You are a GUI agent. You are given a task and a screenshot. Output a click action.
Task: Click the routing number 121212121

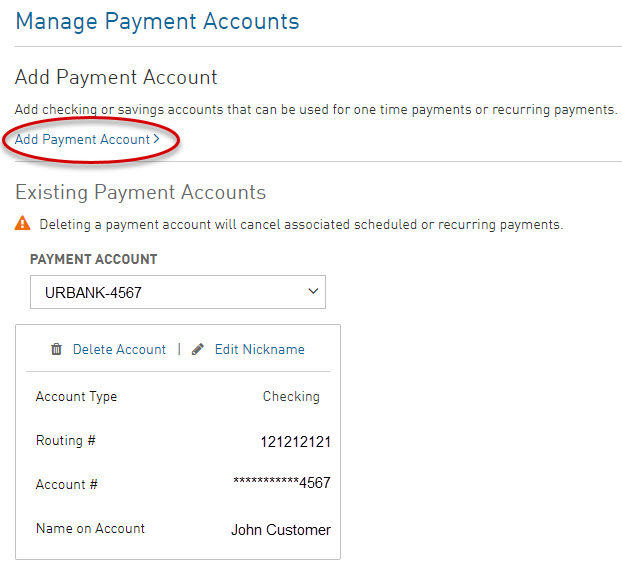pyautogui.click(x=295, y=442)
